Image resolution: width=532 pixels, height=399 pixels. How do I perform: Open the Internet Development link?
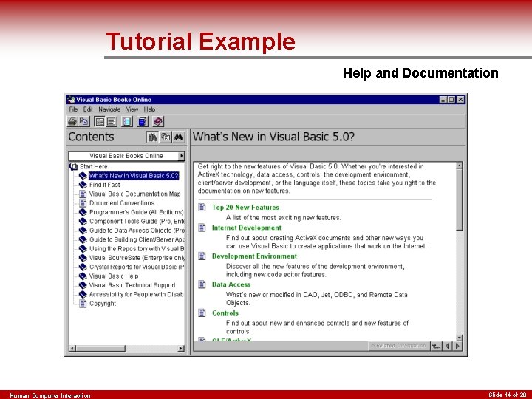tap(247, 228)
